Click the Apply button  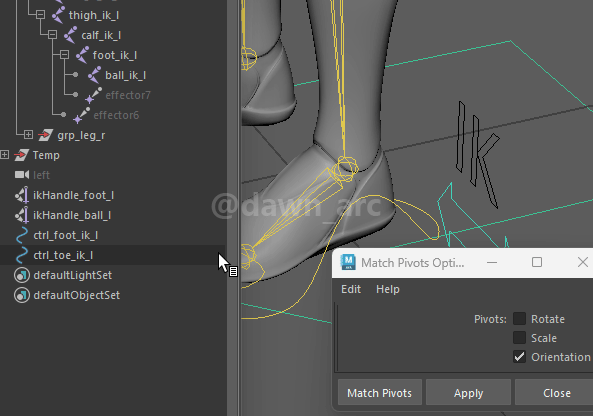468,393
